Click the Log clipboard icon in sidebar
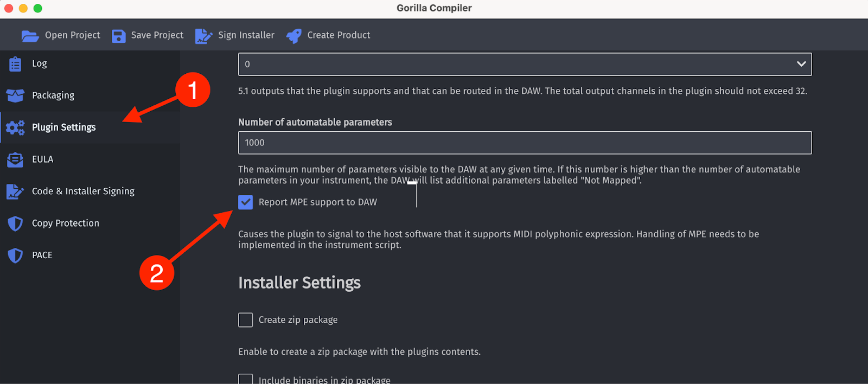868x384 pixels. pos(15,64)
